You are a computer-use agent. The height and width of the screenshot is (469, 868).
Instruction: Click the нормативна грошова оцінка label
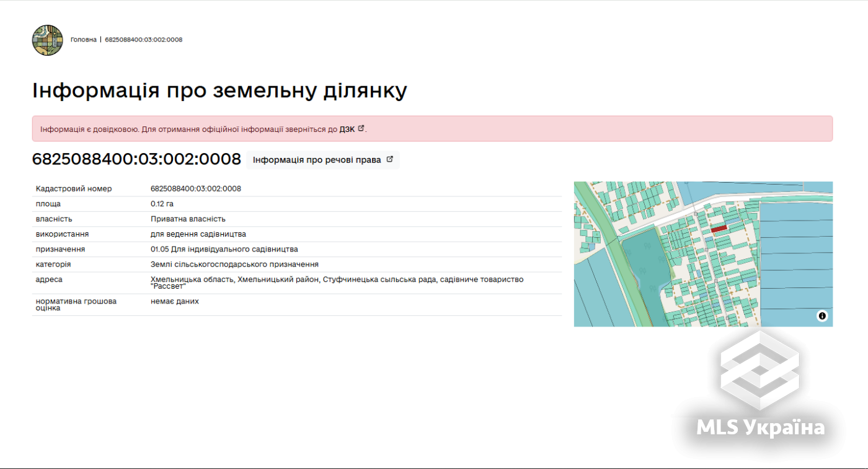tap(76, 304)
